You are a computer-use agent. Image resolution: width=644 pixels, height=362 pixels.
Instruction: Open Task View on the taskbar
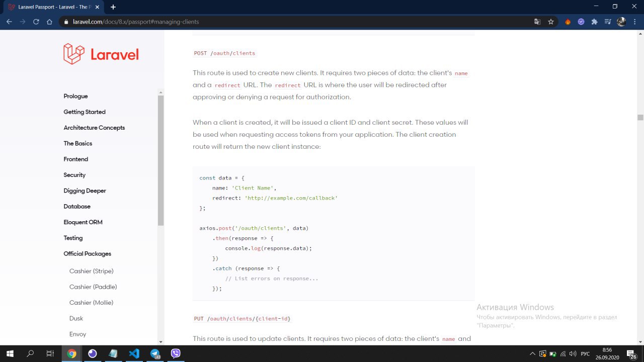point(50,353)
